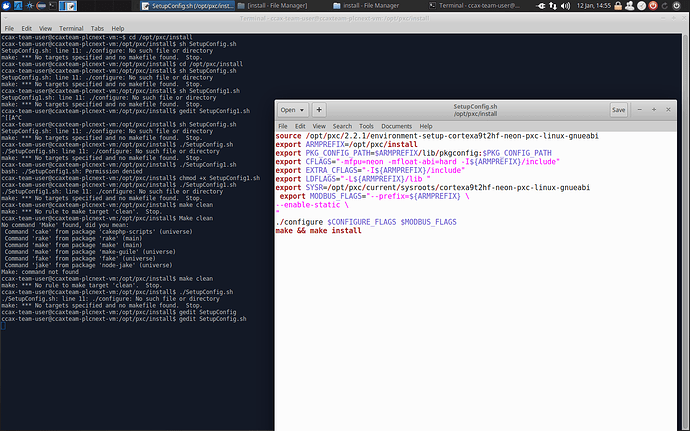Switch to SetupConfig.sh gedit taskbar entry
The height and width of the screenshot is (431, 690).
click(x=188, y=6)
